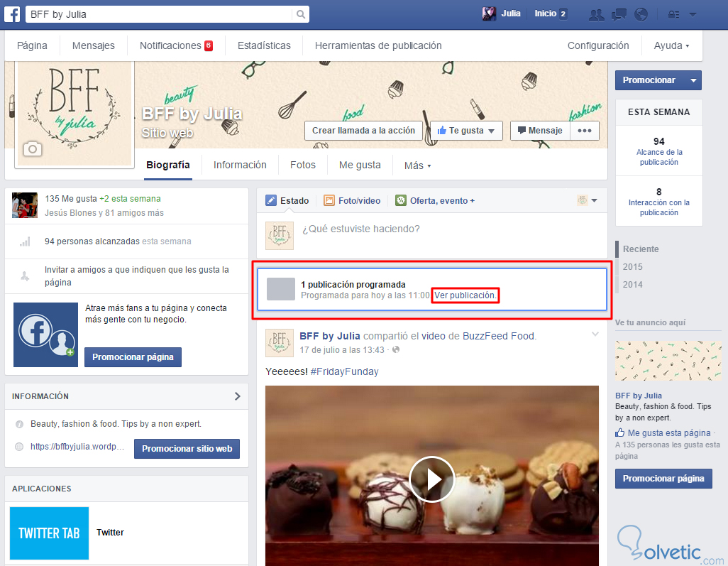Click Promocionar página button in left column
The width and height of the screenshot is (728, 566).
click(133, 357)
